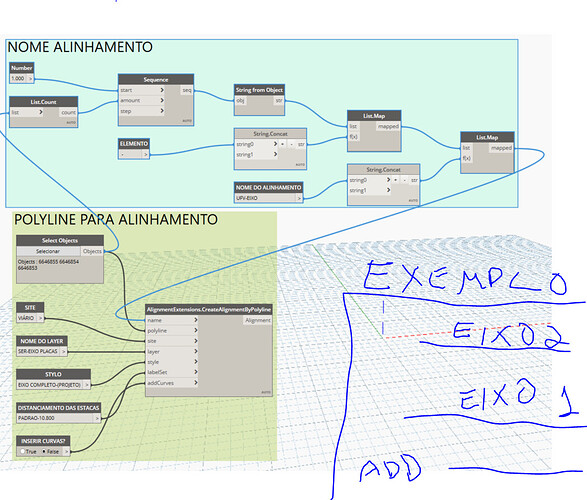
Task: Edit the SER-EIXO PLACAS layer name field
Action: point(39,351)
